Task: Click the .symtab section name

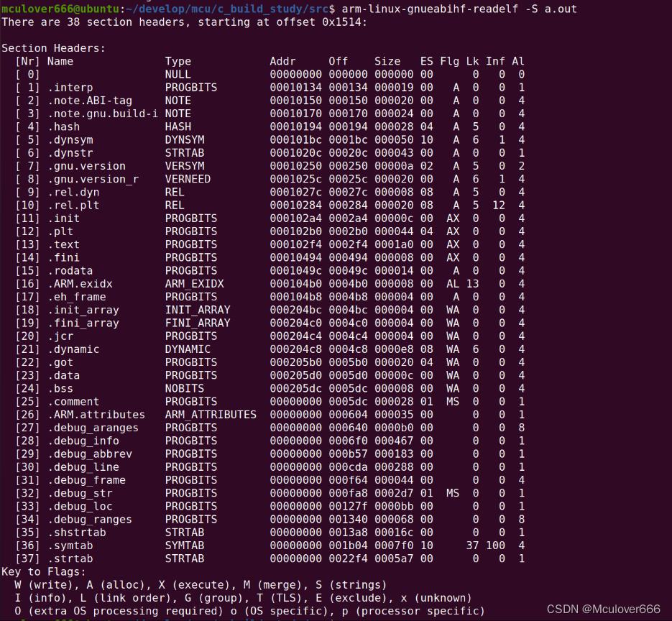Action: (x=70, y=546)
